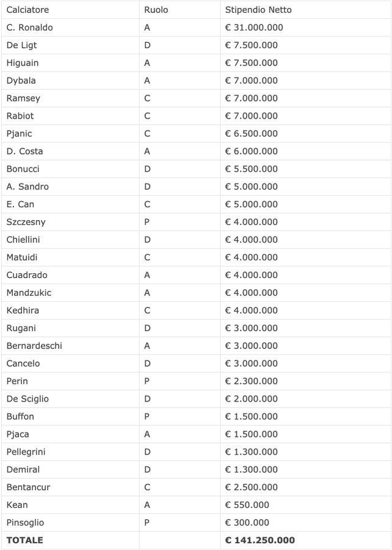Viewport: 392px width, 550px height.
Task: Select the C. Ronaldo name cell
Action: click(29, 28)
